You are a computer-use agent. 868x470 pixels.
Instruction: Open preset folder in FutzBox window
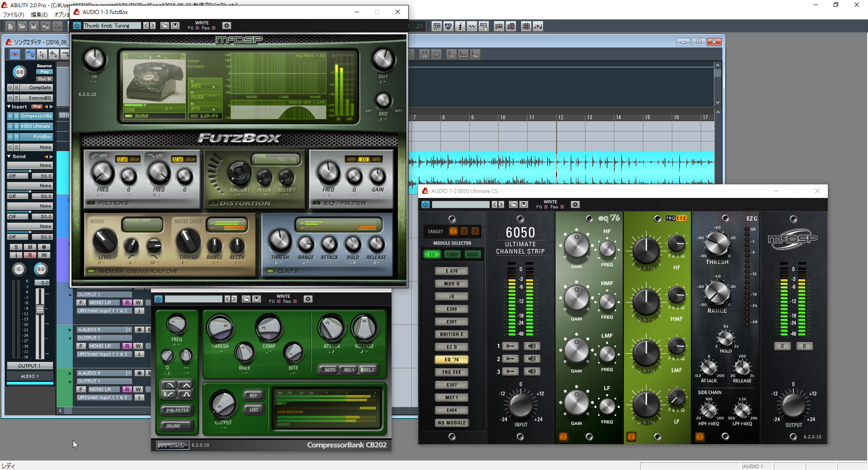pos(165,26)
